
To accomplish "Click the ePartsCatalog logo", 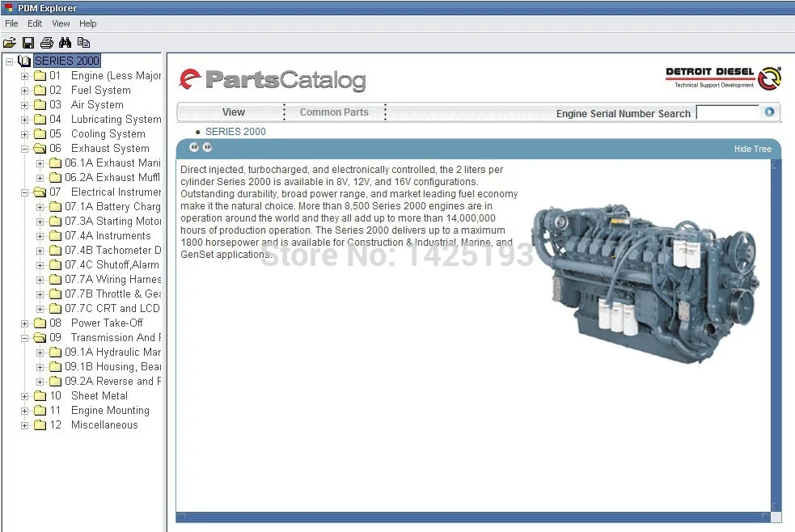I will pos(273,80).
